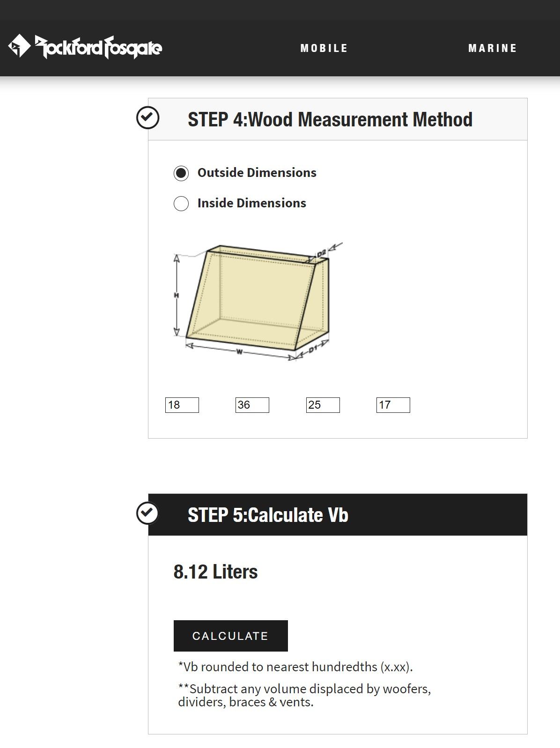Image resolution: width=560 pixels, height=748 pixels.
Task: Collapse the Step 4 Wood Measurement header
Action: tap(338, 119)
